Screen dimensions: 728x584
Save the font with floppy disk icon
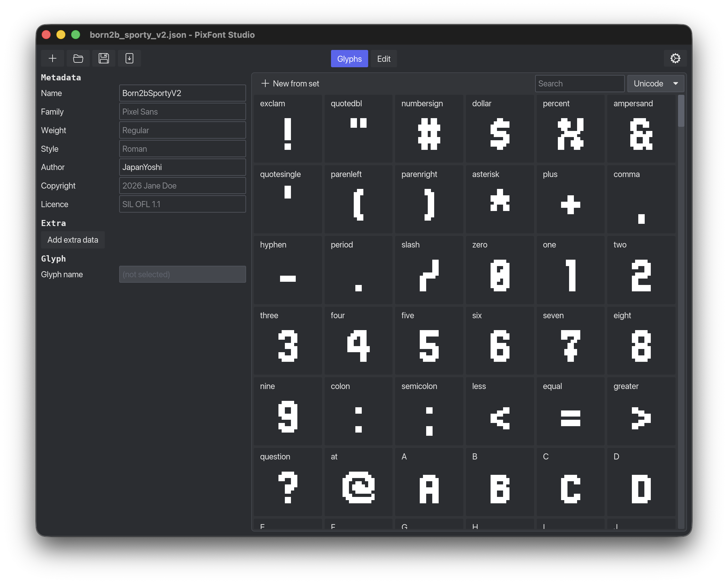click(104, 58)
